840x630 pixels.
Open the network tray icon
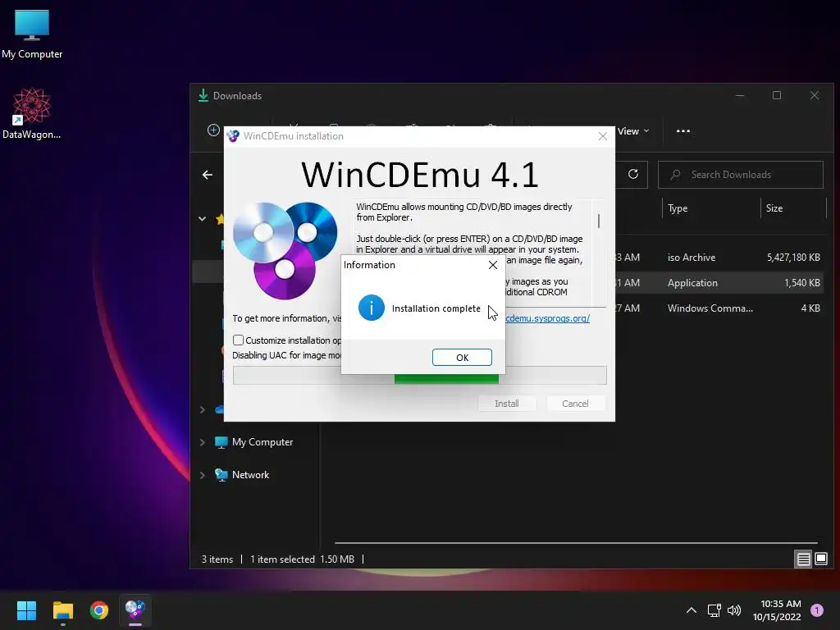click(714, 610)
